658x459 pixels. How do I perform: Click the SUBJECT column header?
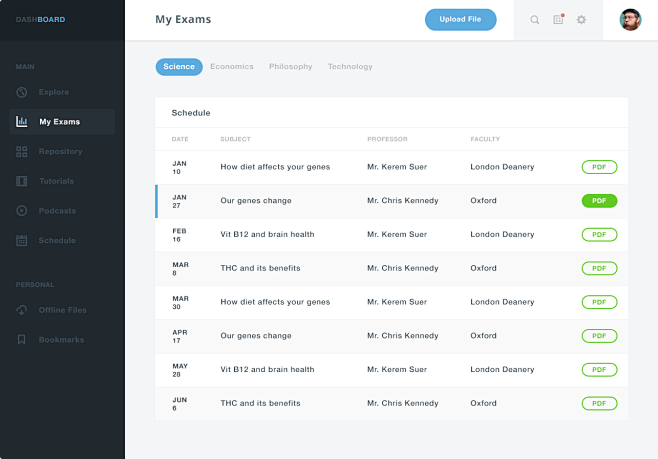click(235, 139)
